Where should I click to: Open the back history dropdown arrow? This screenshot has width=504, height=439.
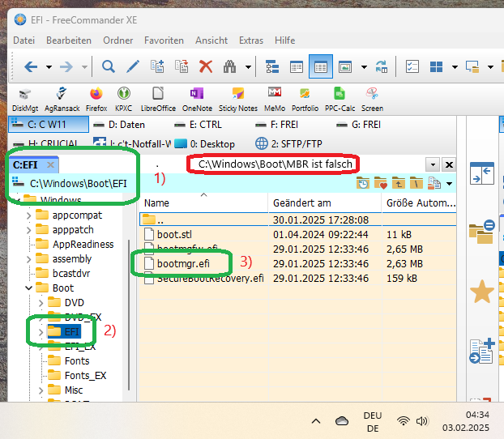(49, 67)
